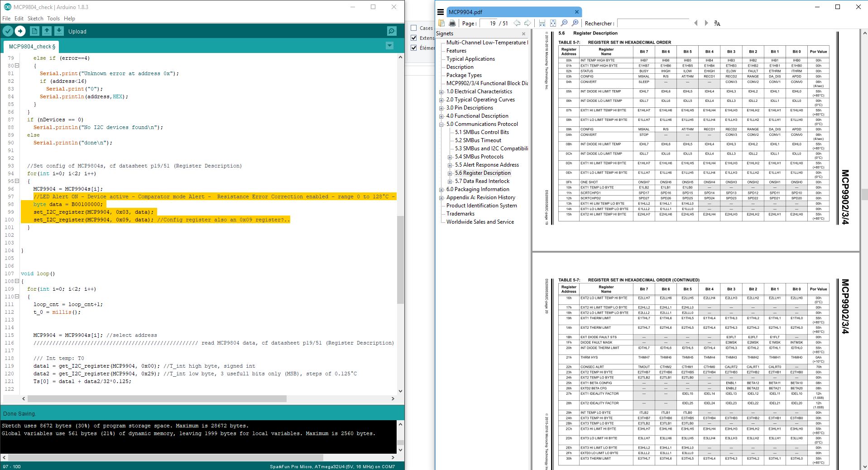Expand 4.0 Functional Description bookmark
Screen dimensions: 868x470
[x=441, y=116]
